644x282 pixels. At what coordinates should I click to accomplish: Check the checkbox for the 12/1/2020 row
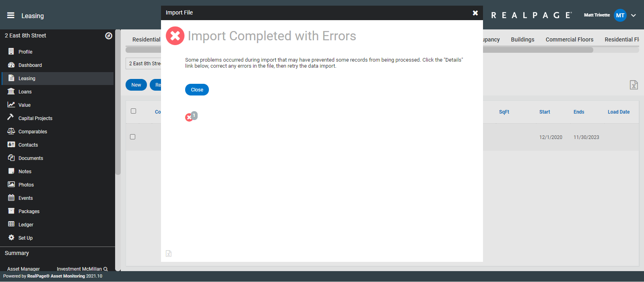[x=133, y=137]
